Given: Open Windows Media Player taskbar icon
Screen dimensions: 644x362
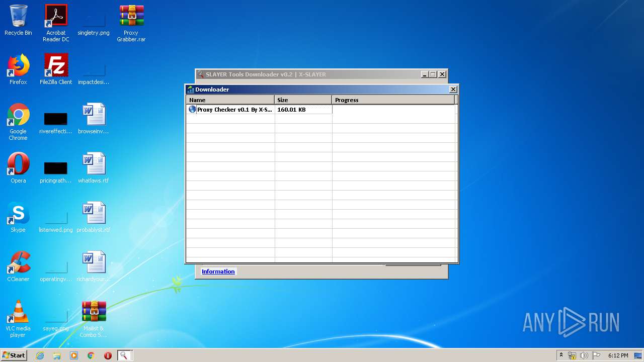Looking at the screenshot, I should [x=74, y=355].
